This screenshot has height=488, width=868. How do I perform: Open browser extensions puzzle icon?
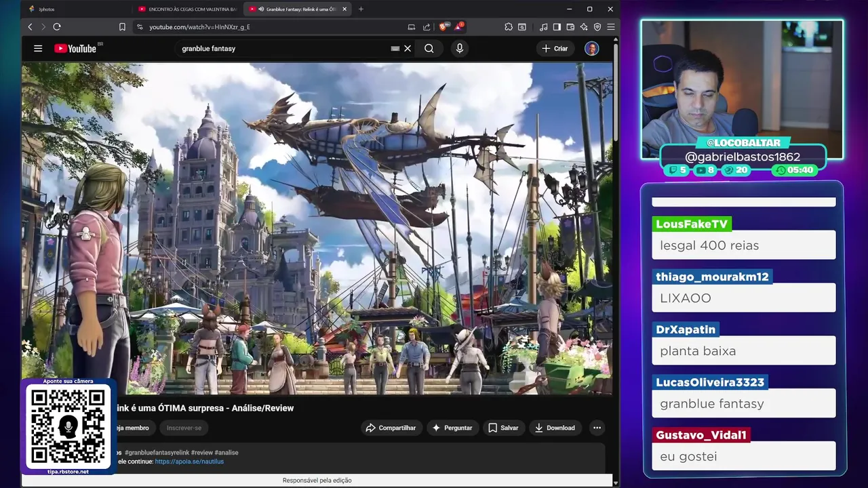coord(509,27)
